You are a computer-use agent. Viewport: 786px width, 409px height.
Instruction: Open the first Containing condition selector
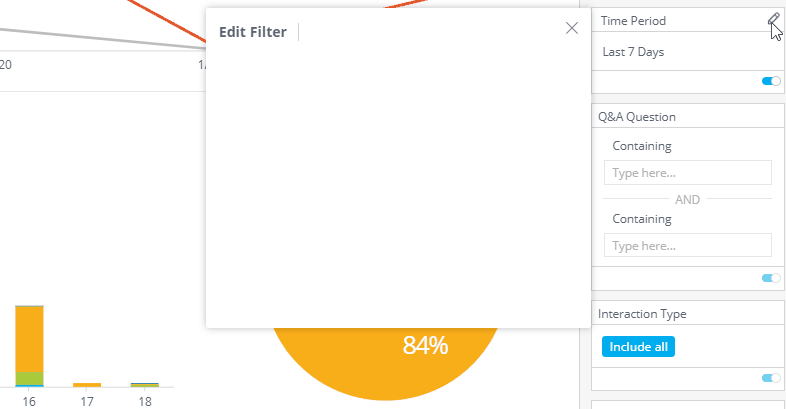pos(642,146)
